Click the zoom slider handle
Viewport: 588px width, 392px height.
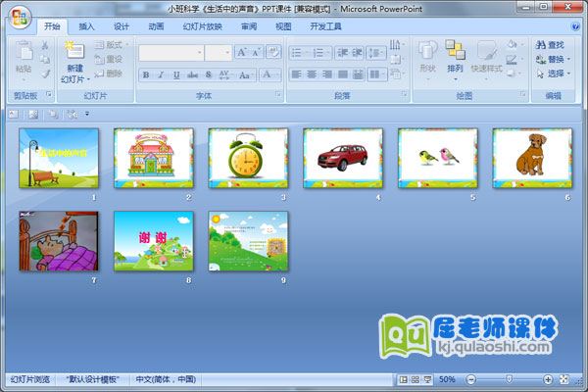(509, 379)
